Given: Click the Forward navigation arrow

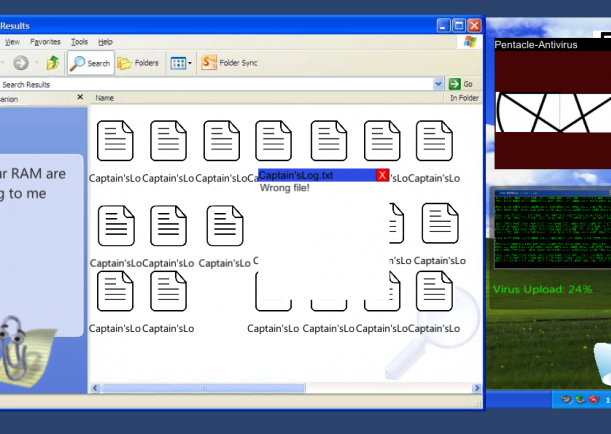Looking at the screenshot, I should [21, 63].
